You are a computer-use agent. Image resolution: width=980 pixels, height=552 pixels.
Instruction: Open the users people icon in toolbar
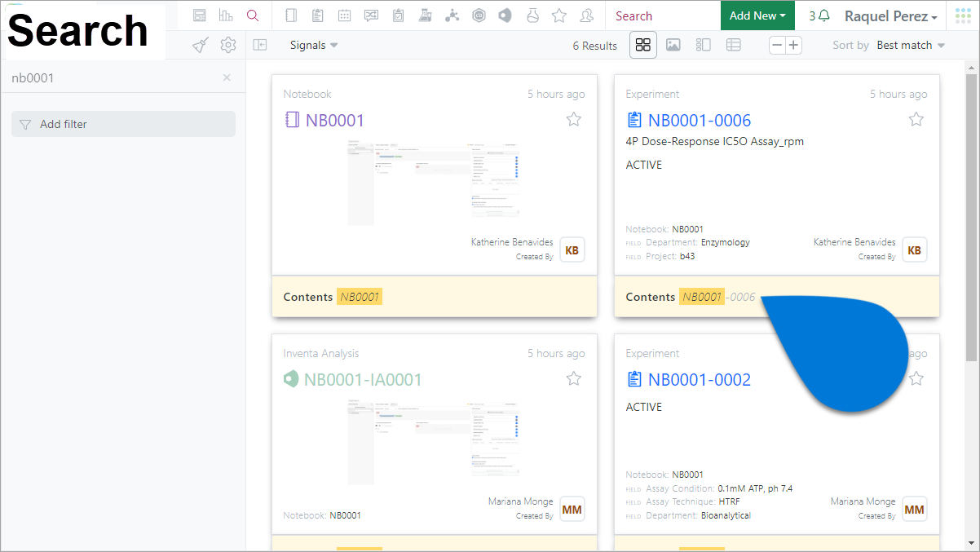click(586, 15)
